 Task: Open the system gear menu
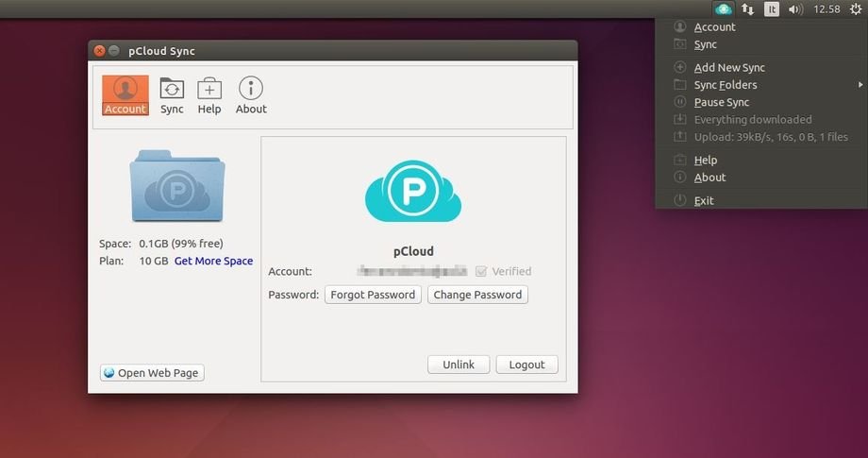pyautogui.click(x=855, y=9)
